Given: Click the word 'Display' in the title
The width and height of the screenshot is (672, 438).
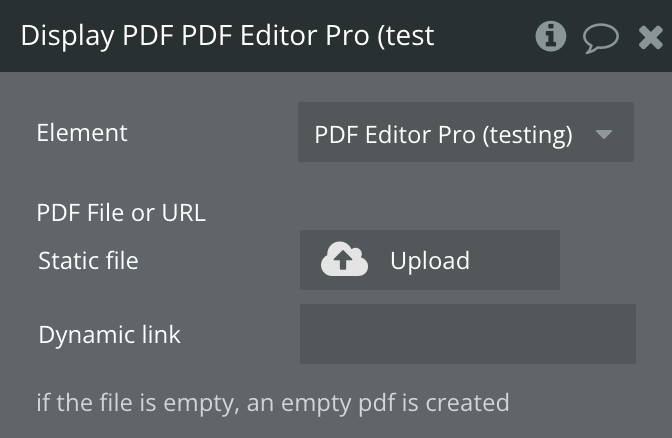Looking at the screenshot, I should pyautogui.click(x=67, y=36).
